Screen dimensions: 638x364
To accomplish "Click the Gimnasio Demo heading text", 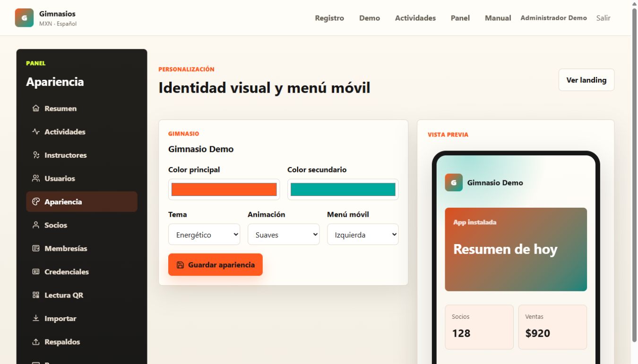I will point(201,149).
